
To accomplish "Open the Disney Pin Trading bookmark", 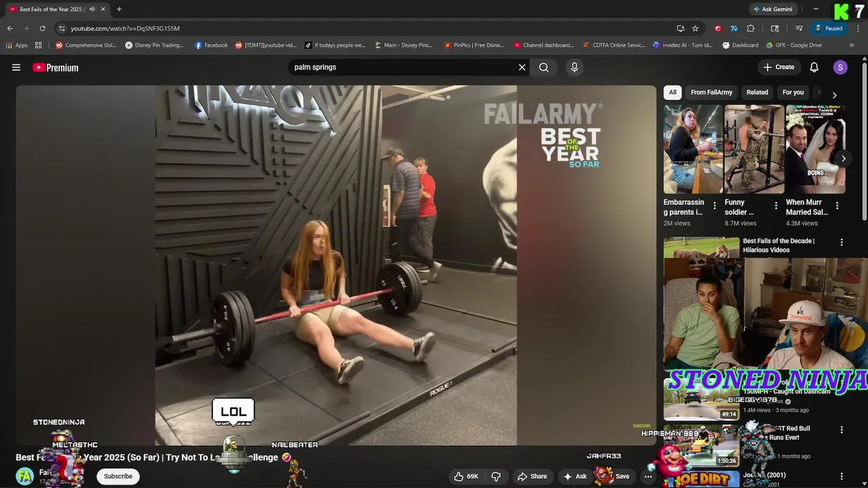I will 154,45.
